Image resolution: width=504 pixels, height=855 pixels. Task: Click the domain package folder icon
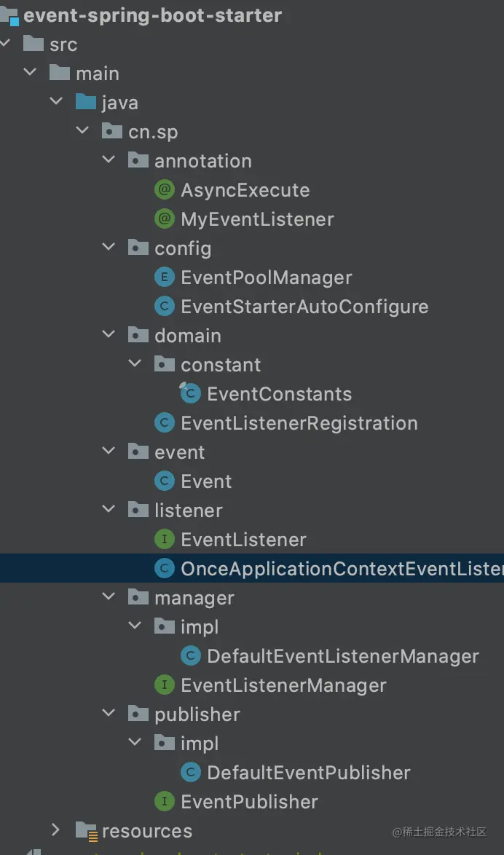tap(138, 335)
